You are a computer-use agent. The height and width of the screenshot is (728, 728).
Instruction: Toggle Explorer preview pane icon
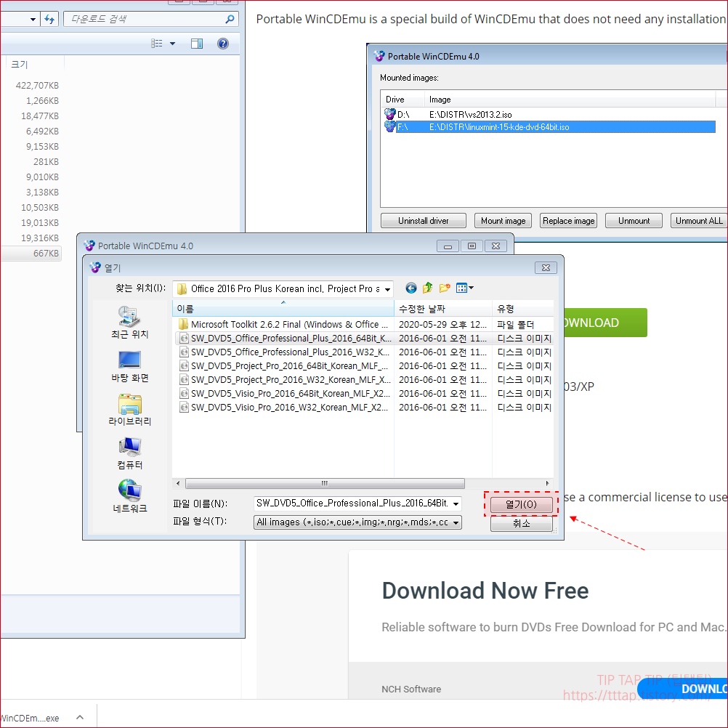(197, 44)
